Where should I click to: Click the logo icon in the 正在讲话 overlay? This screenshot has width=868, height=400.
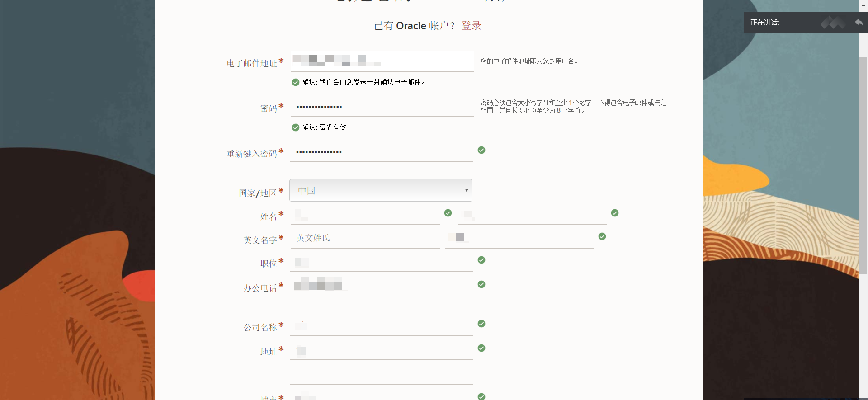pos(833,22)
